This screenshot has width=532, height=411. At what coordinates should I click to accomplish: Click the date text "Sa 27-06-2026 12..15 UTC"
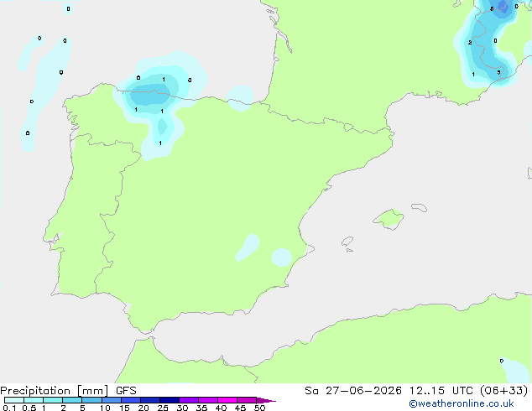(389, 391)
